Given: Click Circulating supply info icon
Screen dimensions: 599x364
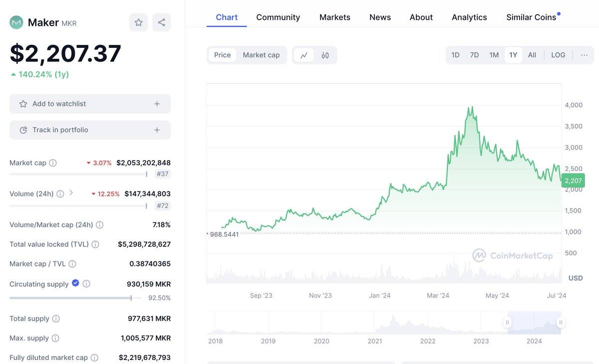Looking at the screenshot, I should (x=86, y=284).
